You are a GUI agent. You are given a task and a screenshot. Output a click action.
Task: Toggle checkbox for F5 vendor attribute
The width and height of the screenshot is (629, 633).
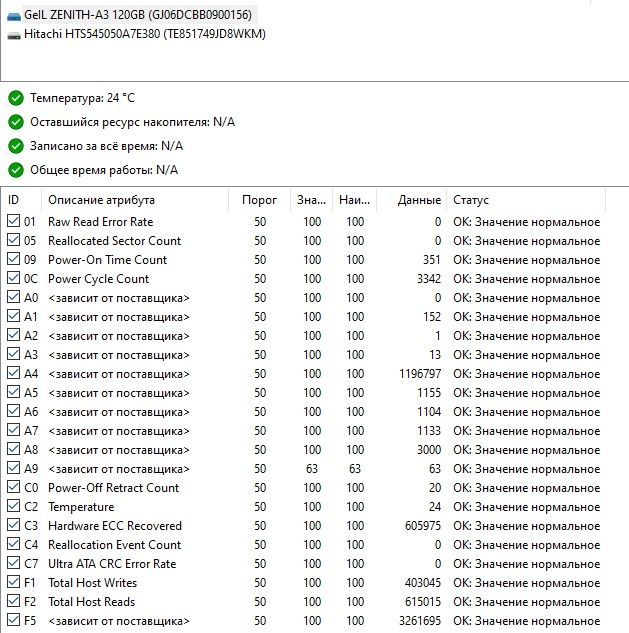coord(13,620)
